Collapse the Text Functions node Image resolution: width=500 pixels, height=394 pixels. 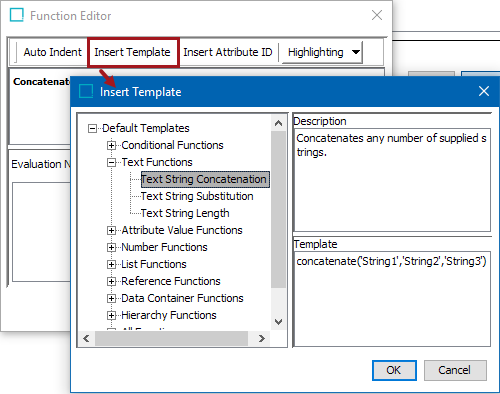click(x=111, y=162)
